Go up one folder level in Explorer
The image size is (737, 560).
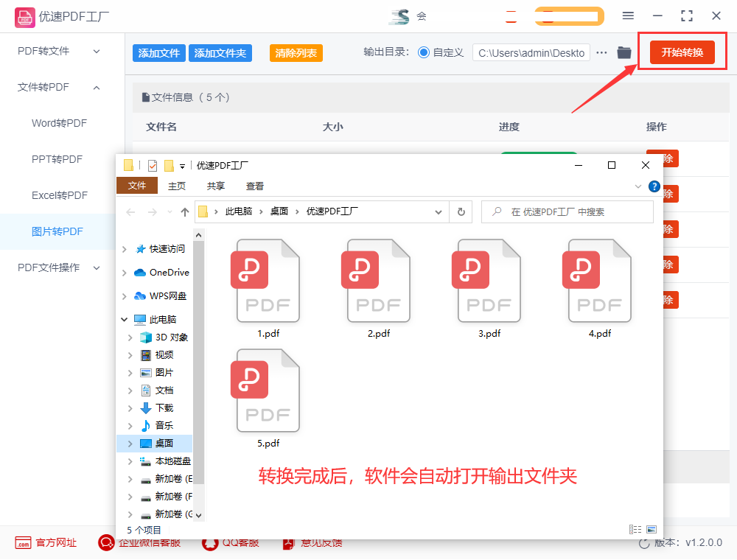pyautogui.click(x=185, y=212)
